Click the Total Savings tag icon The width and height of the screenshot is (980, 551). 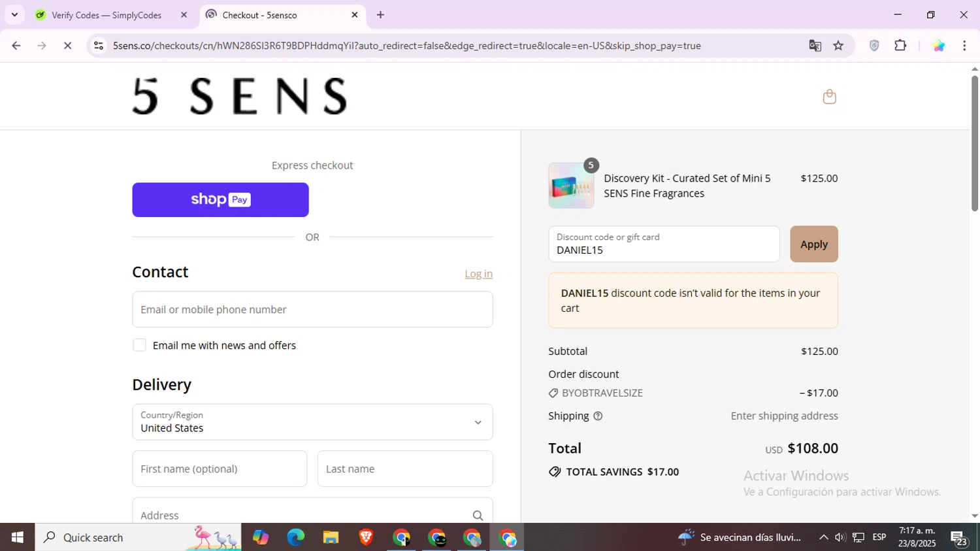(555, 472)
